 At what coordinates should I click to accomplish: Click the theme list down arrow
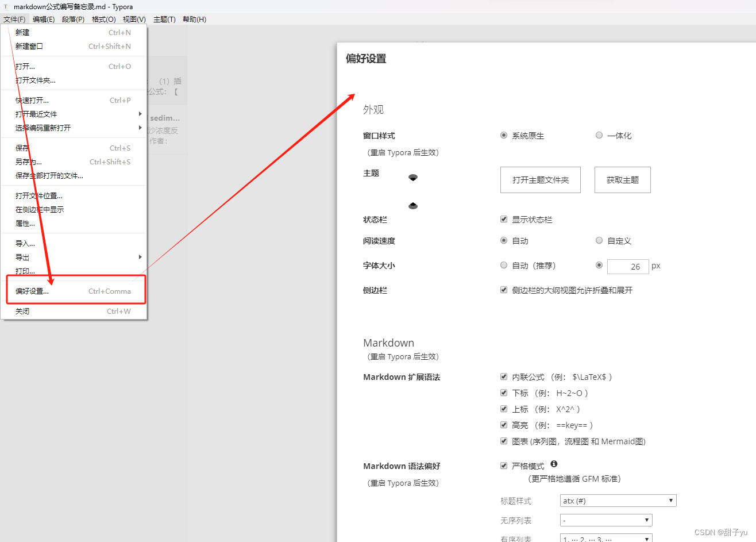(413, 177)
